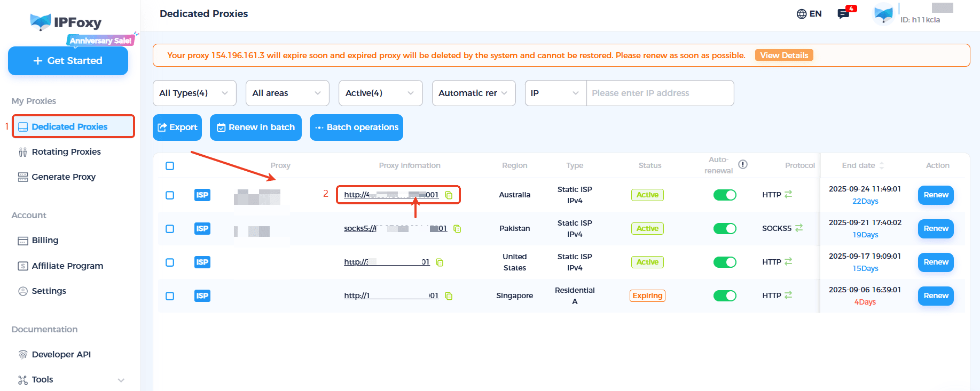Open the IPFoxy logo home link
This screenshot has height=391, width=980.
pos(66,22)
